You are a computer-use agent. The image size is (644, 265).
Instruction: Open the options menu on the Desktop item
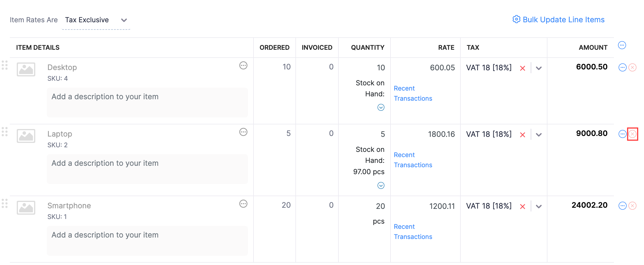click(243, 66)
